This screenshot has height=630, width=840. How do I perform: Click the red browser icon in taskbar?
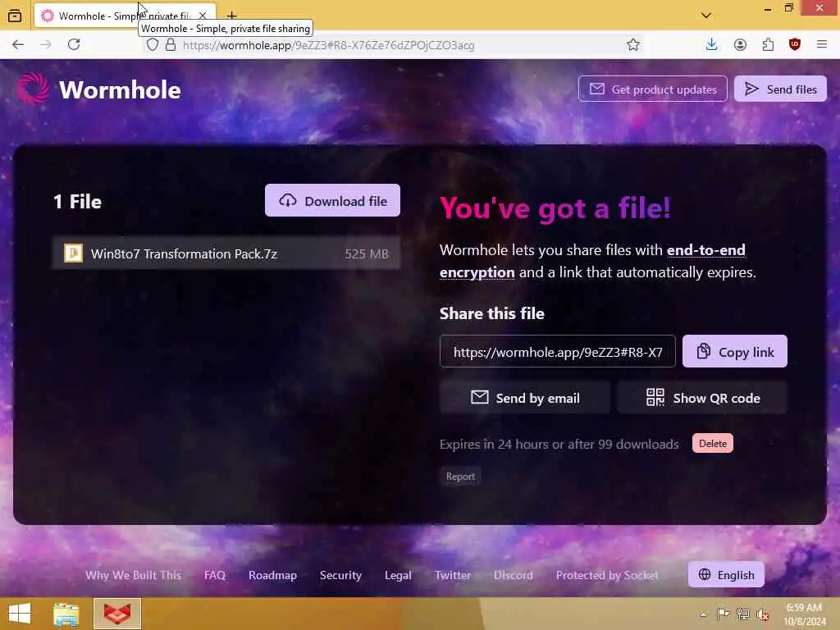click(117, 614)
